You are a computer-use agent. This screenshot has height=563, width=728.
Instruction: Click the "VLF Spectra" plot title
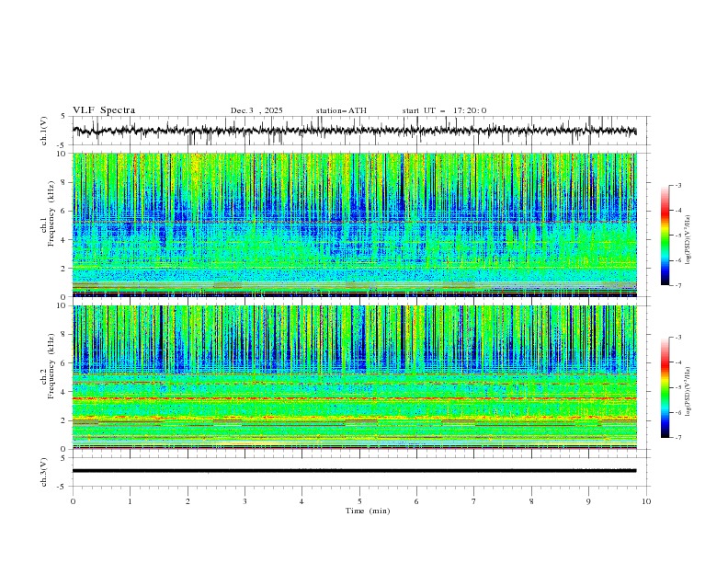(104, 110)
